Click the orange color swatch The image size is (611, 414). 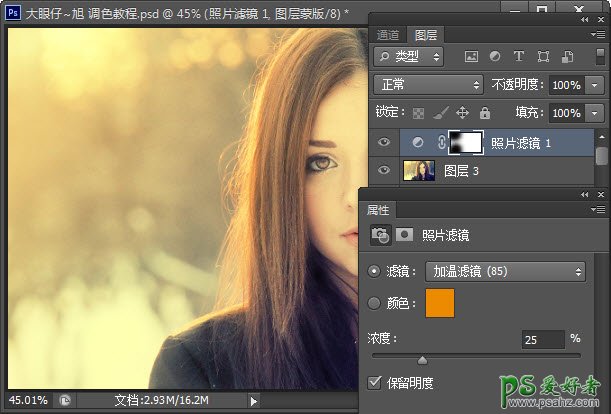coord(440,303)
